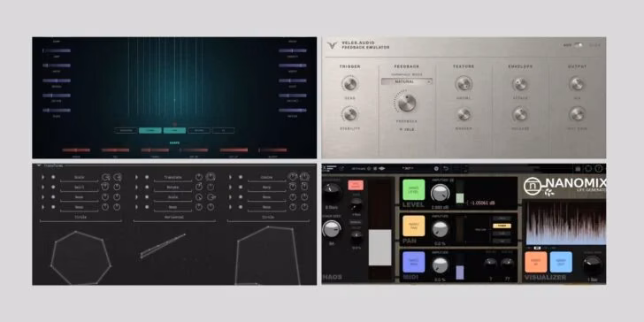Open the Natural harmonic mode dropdown

pos(406,81)
